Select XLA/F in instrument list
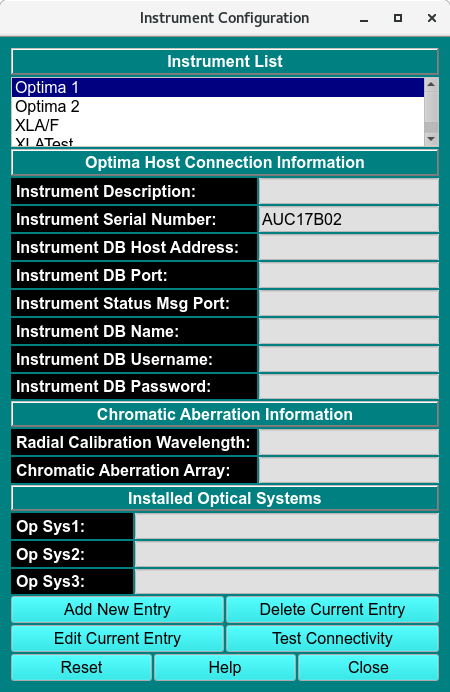This screenshot has height=692, width=450. tap(218, 125)
